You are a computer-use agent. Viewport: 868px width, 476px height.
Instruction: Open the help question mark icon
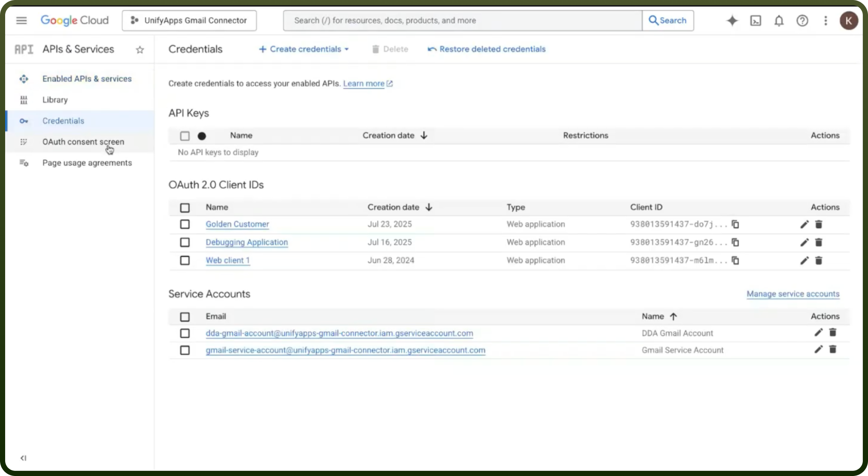[802, 21]
